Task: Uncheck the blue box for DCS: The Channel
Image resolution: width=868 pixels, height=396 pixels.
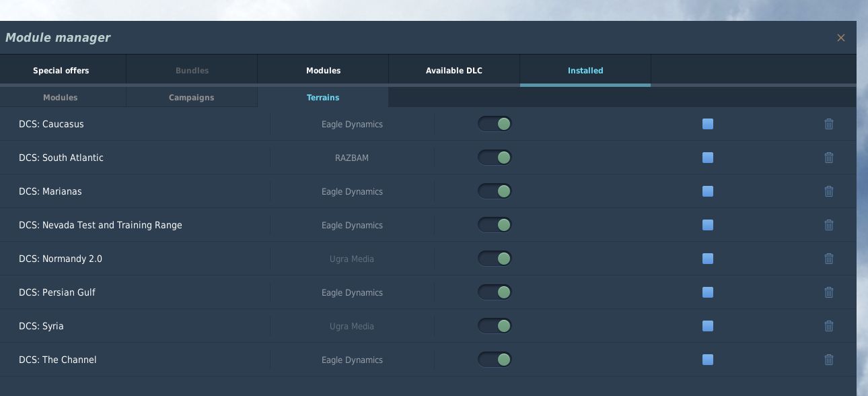Action: pyautogui.click(x=708, y=360)
